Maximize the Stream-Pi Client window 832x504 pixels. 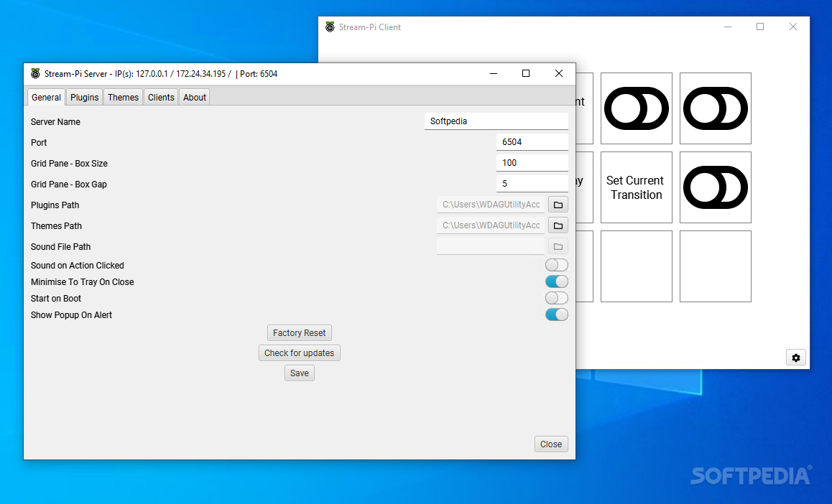coord(760,27)
